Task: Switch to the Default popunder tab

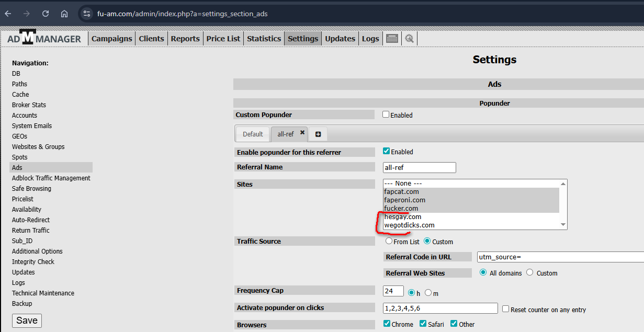Action: pos(253,134)
